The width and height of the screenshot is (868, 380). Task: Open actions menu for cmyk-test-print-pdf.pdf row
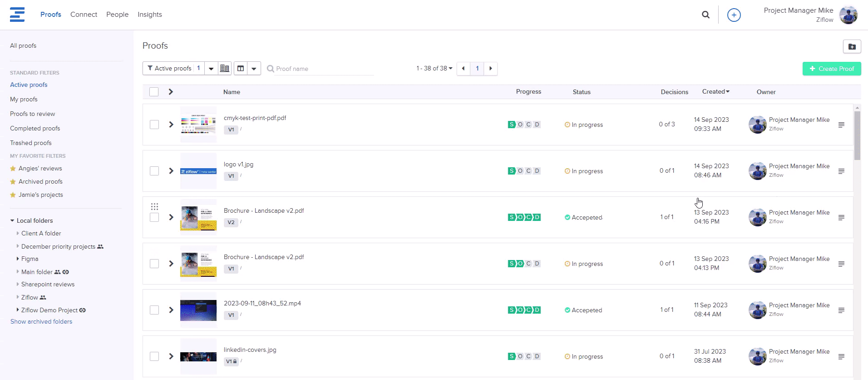point(841,125)
